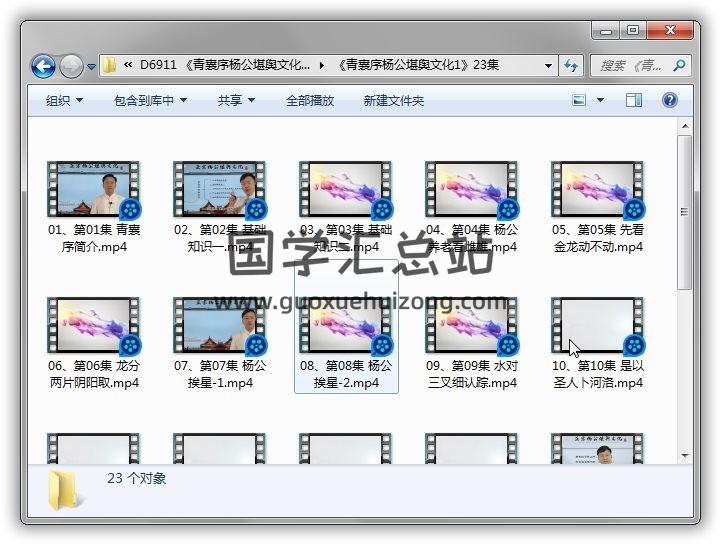Open the view options dropdown arrow
Screen dimensions: 721x545
point(600,100)
